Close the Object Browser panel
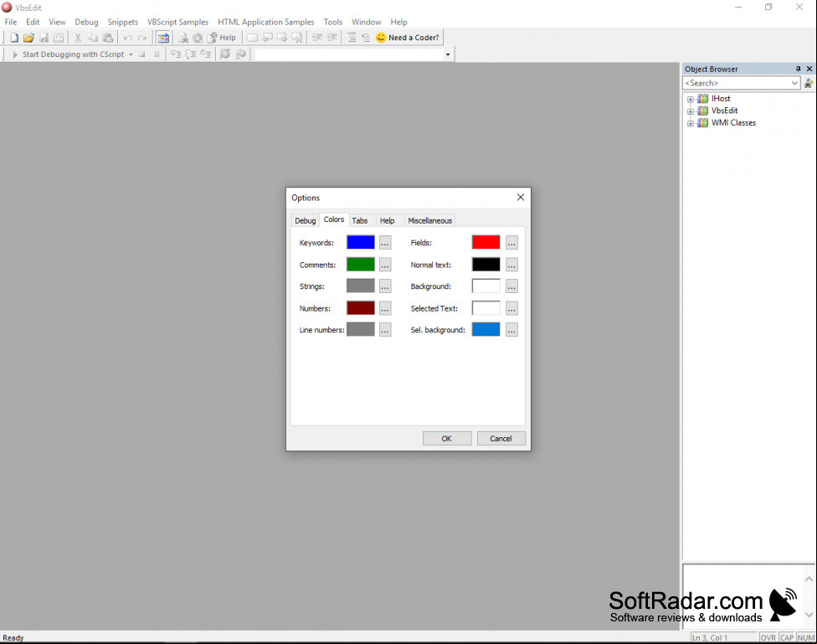Image resolution: width=817 pixels, height=644 pixels. [x=809, y=69]
